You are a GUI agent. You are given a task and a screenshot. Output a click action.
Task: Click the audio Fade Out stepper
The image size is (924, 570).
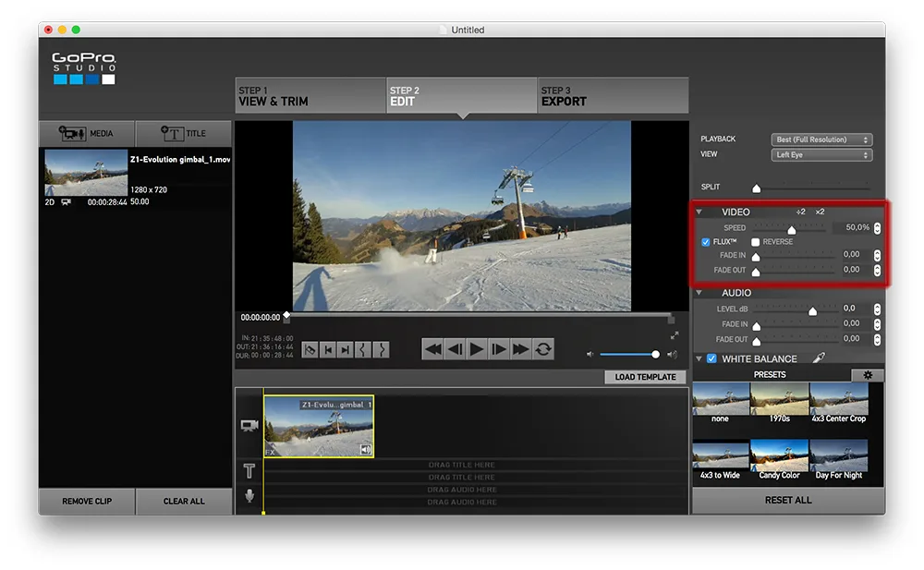click(877, 340)
